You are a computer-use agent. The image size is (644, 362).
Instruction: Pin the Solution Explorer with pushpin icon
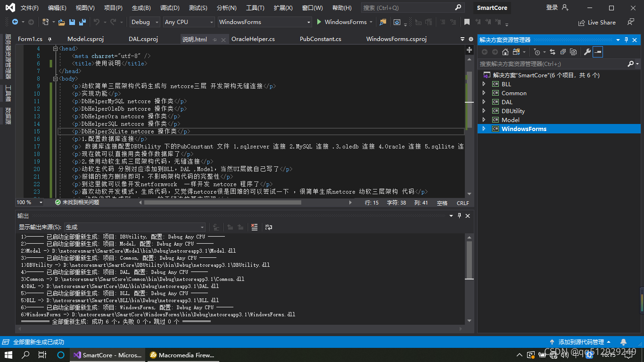click(x=627, y=40)
